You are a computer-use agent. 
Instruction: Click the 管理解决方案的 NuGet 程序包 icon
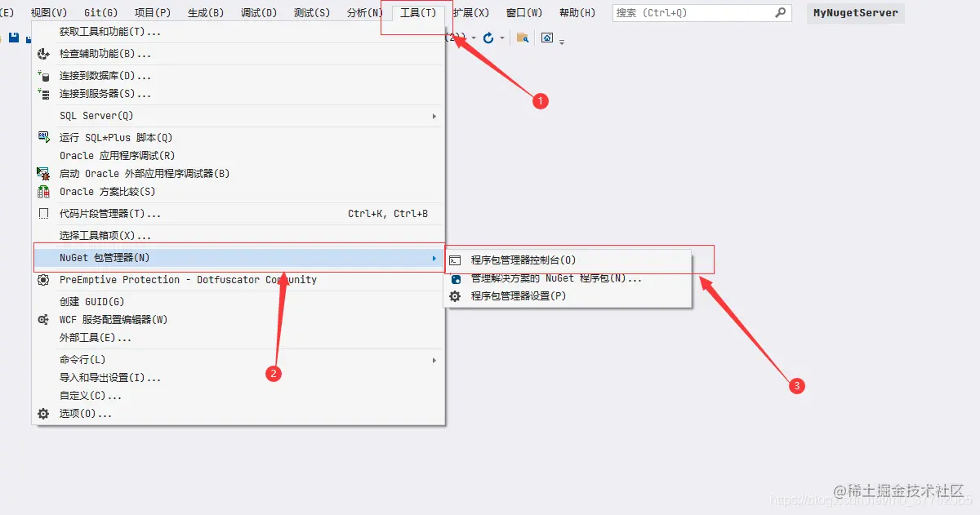point(454,278)
